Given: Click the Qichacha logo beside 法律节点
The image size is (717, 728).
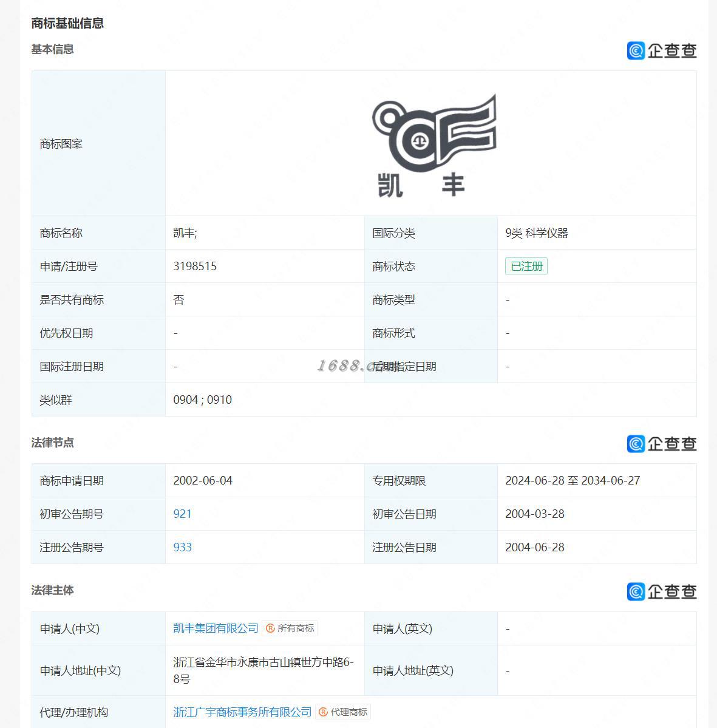Looking at the screenshot, I should [x=662, y=444].
